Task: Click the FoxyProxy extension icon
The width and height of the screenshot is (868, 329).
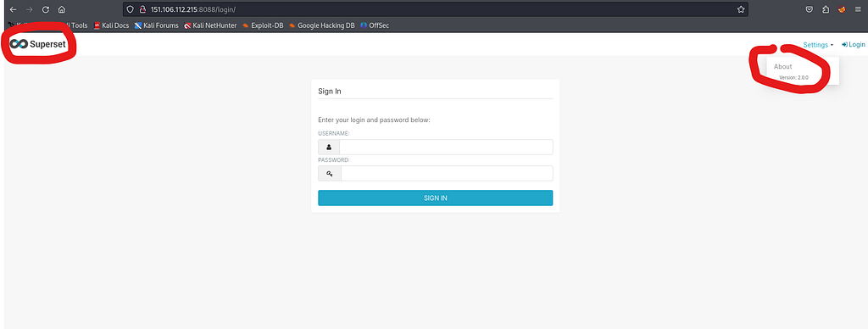Action: (842, 9)
